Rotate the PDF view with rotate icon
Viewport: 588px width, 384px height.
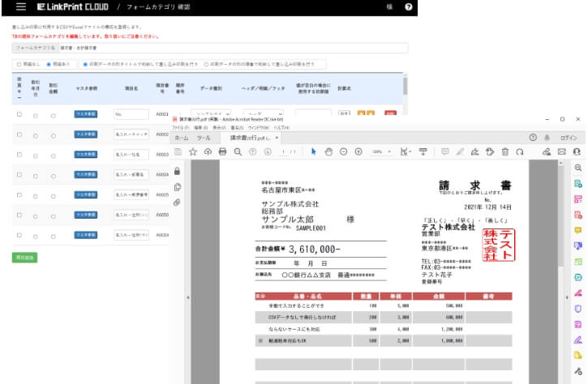520,151
